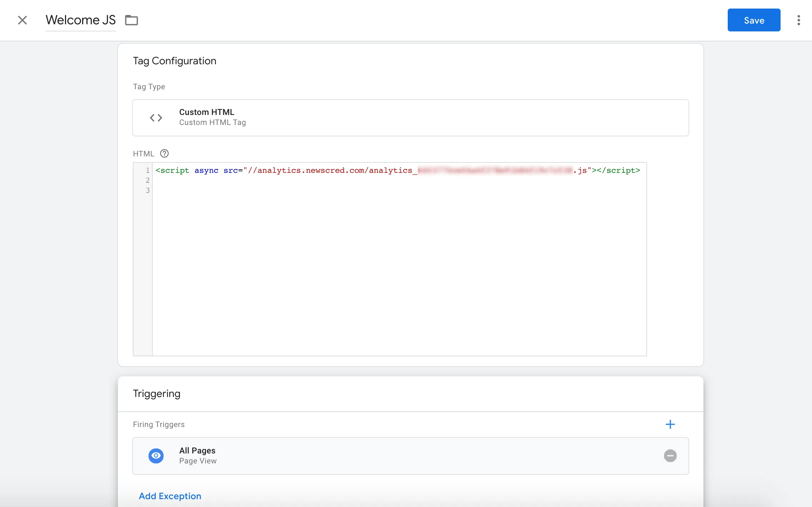The height and width of the screenshot is (507, 812).
Task: Open the three-dot more actions menu
Action: point(799,20)
